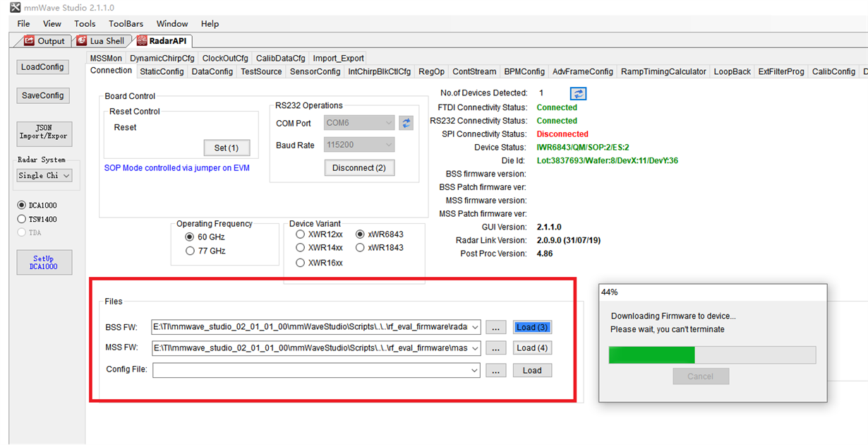Image resolution: width=868 pixels, height=445 pixels.
Task: Select the 77 GHz operating frequency
Action: tap(189, 251)
